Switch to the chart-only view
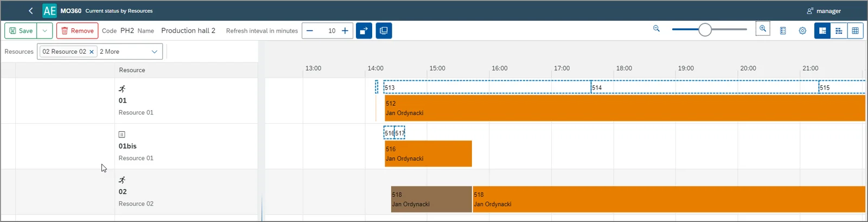This screenshot has height=222, width=868. [x=839, y=31]
